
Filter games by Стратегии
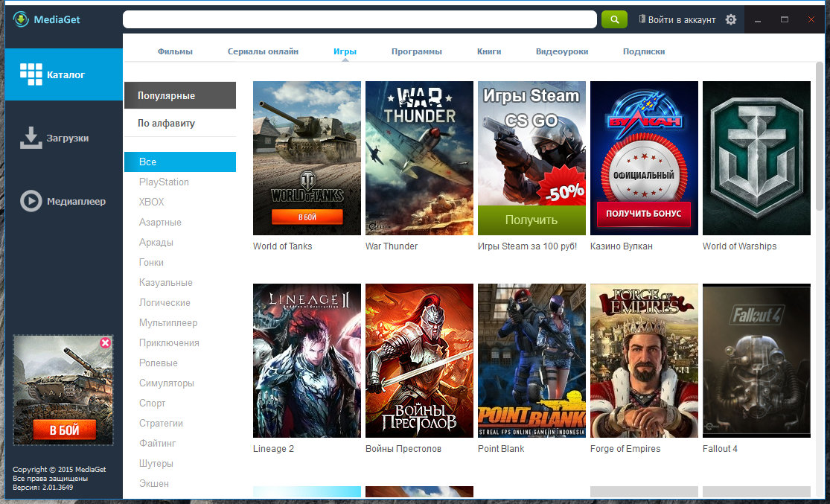161,424
